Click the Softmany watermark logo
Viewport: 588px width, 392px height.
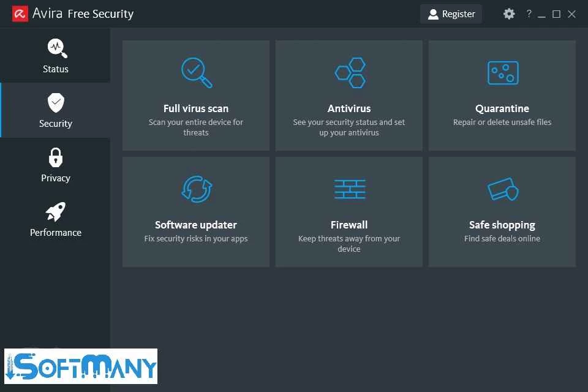pyautogui.click(x=81, y=366)
